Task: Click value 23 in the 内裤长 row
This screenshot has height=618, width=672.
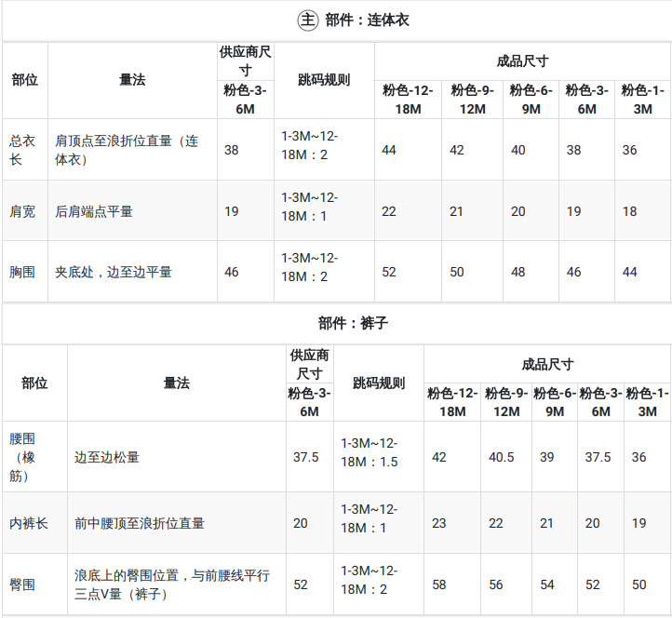Action: click(x=439, y=523)
